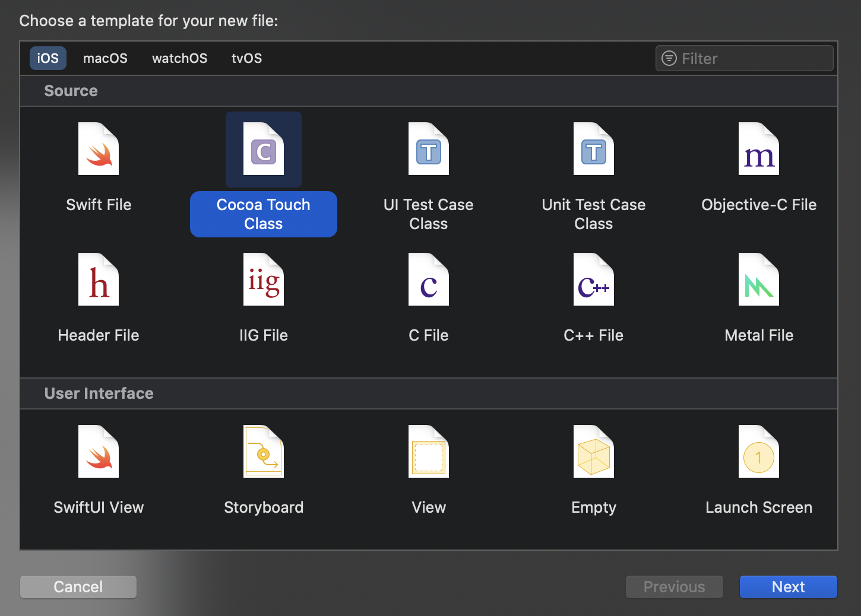Select the C File icon
This screenshot has width=861, height=616.
point(429,280)
